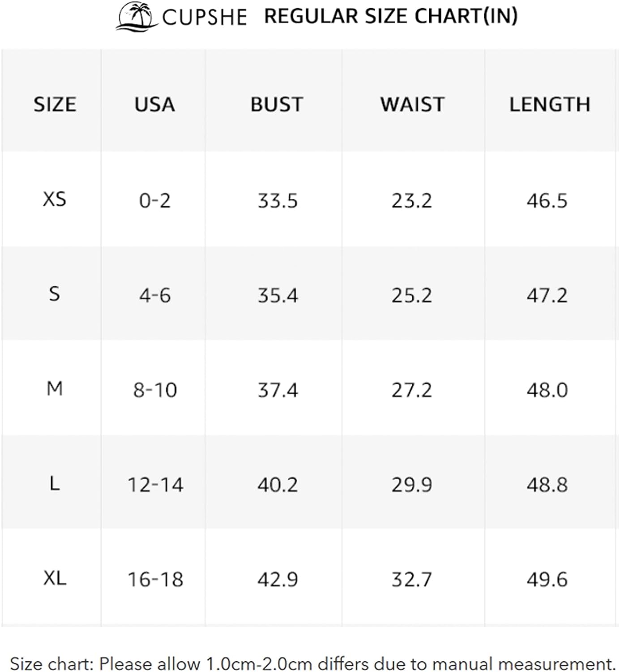Viewport: 620px width, 672px height.
Task: Click the 49.6 length value
Action: point(547,580)
